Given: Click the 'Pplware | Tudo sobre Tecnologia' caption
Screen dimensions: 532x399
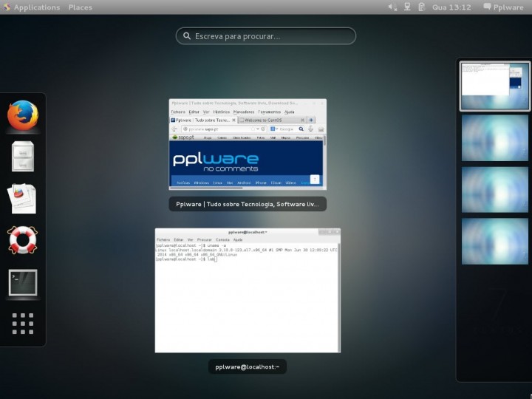Looking at the screenshot, I should click(x=248, y=205).
